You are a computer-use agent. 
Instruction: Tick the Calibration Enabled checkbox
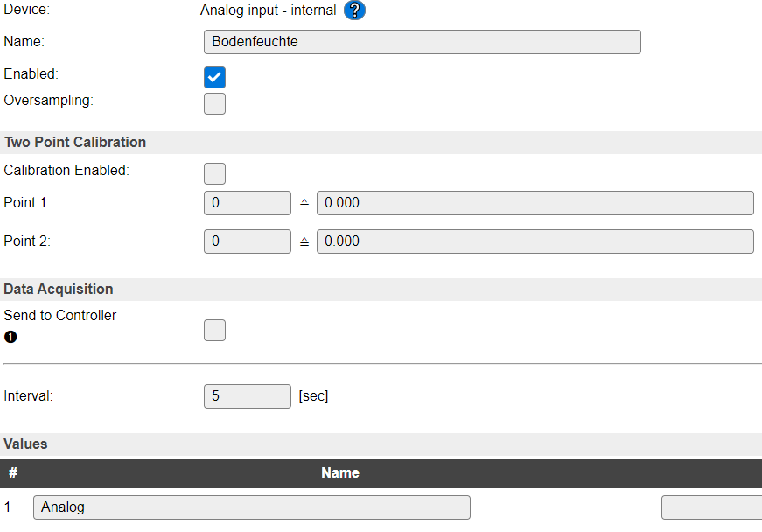215,173
